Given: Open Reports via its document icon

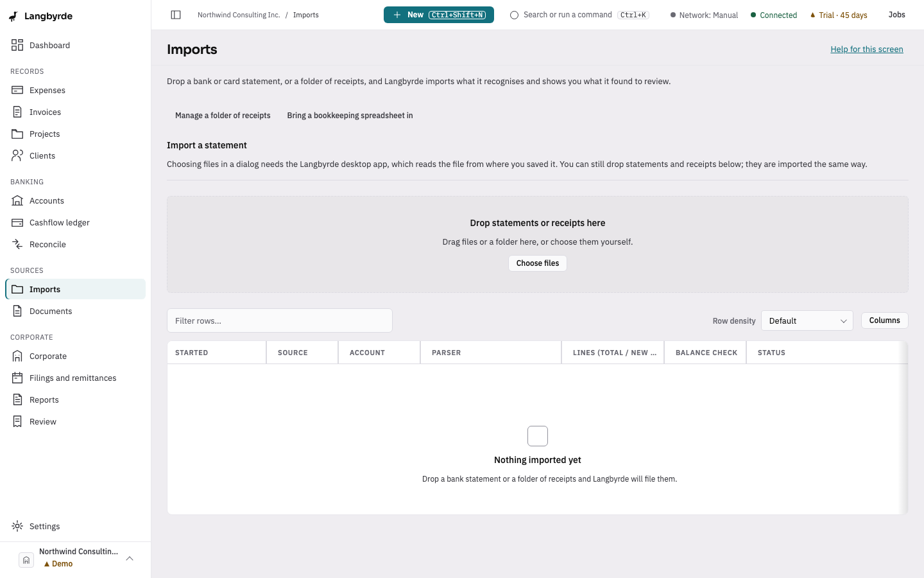Looking at the screenshot, I should (17, 399).
